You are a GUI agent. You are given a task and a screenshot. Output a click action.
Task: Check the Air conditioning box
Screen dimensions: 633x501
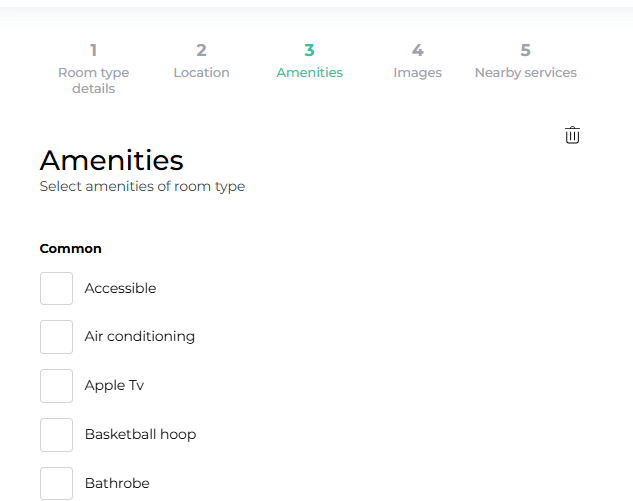tap(57, 337)
